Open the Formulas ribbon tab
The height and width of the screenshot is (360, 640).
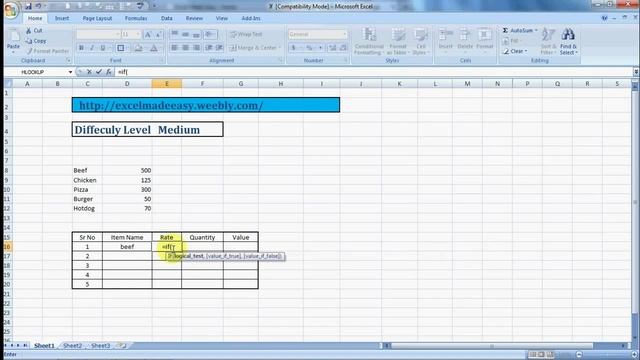(136, 18)
